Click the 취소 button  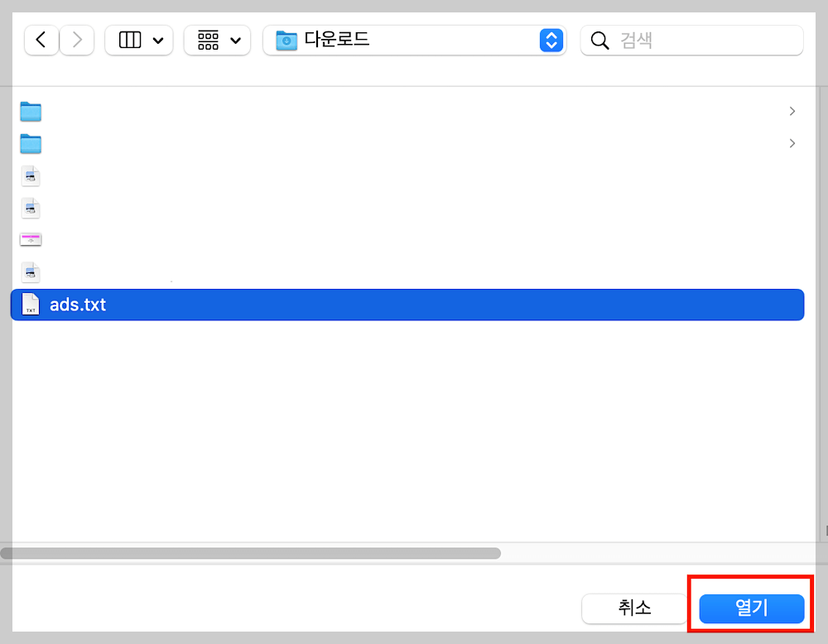(x=633, y=608)
